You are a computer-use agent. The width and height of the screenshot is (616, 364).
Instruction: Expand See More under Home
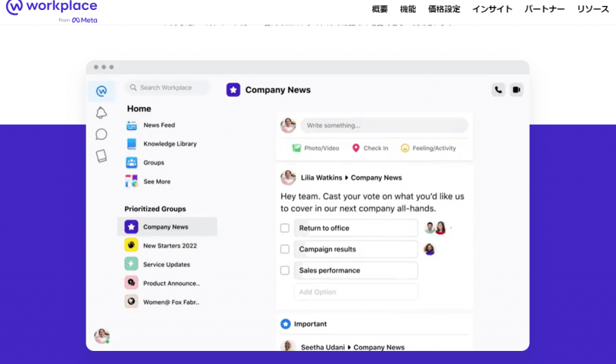156,182
